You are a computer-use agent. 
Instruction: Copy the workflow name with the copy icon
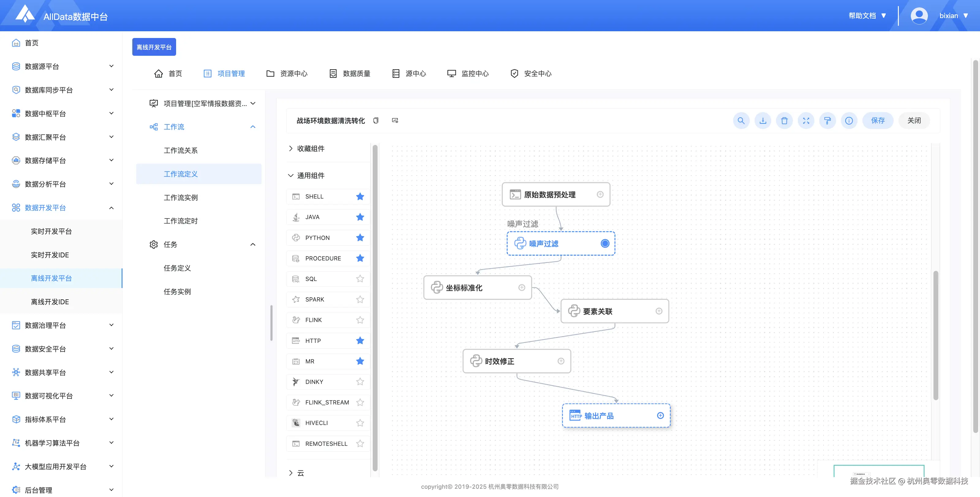(x=375, y=121)
